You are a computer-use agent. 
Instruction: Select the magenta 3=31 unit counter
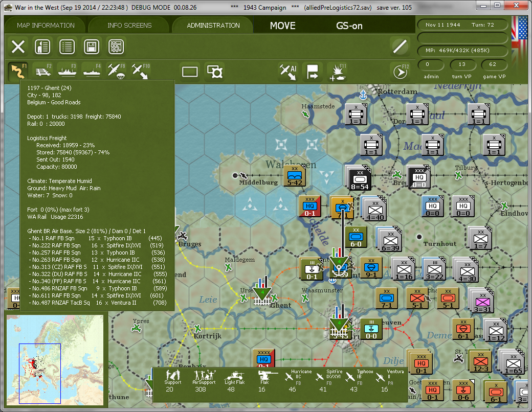tap(482, 303)
